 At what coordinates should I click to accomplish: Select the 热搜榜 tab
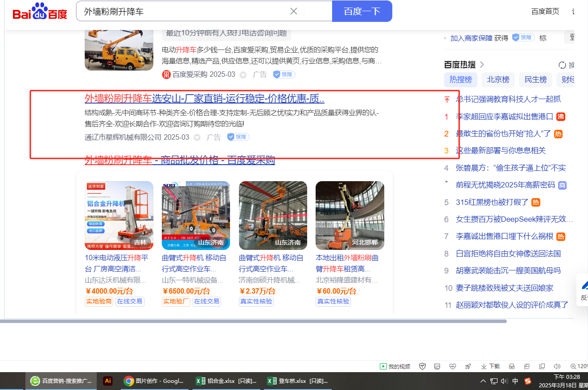click(x=461, y=80)
